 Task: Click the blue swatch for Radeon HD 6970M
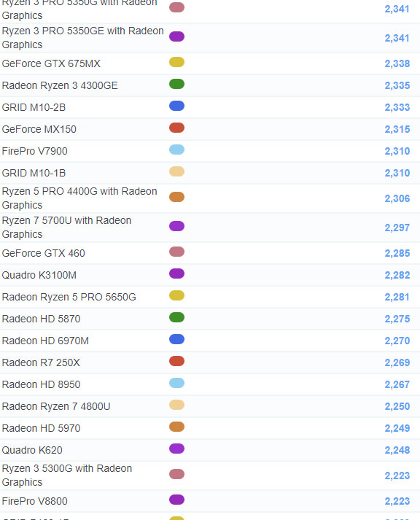tap(176, 339)
